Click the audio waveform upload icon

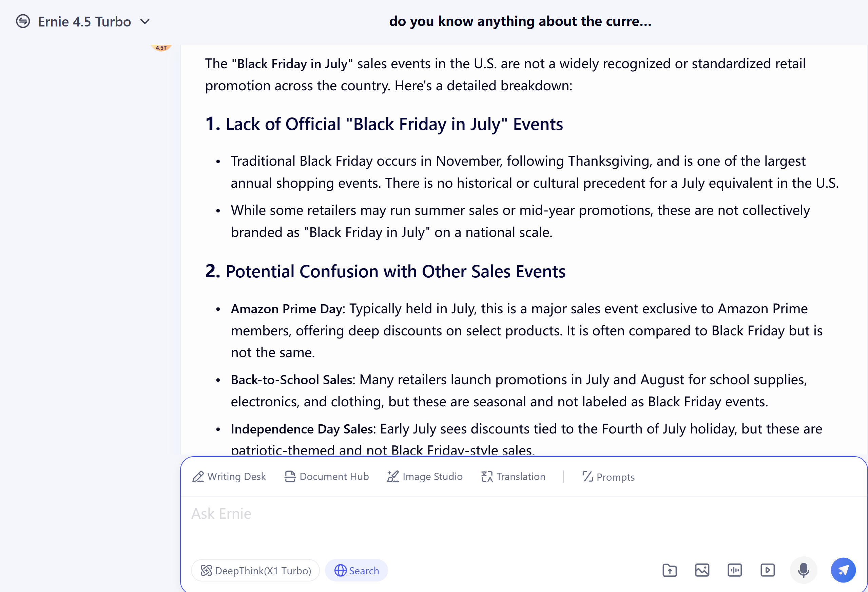tap(735, 570)
